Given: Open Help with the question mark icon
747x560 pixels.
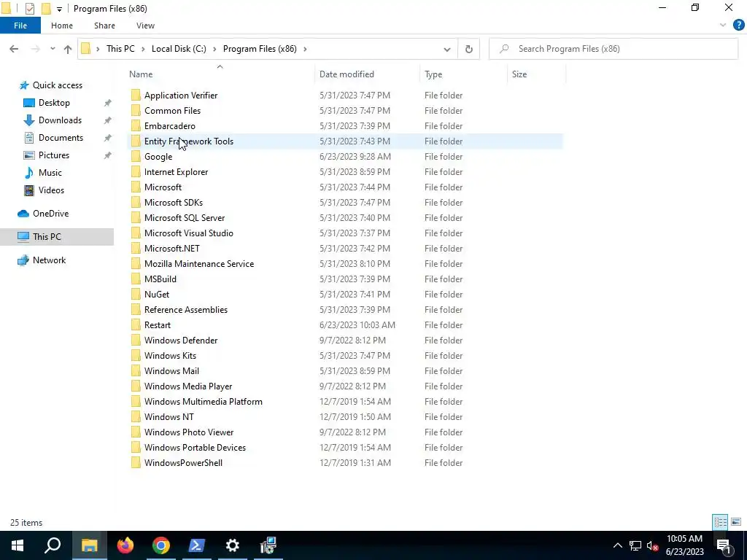Looking at the screenshot, I should tap(738, 26).
